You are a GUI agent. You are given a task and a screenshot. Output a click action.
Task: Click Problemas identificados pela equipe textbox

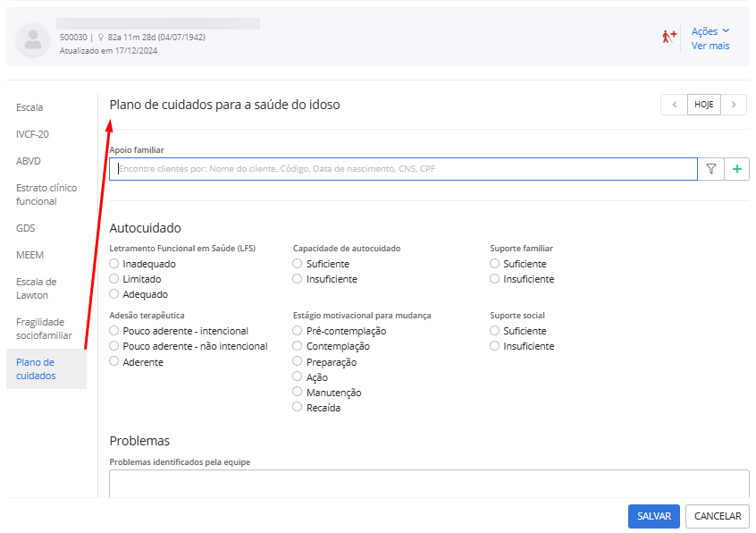pos(429,483)
